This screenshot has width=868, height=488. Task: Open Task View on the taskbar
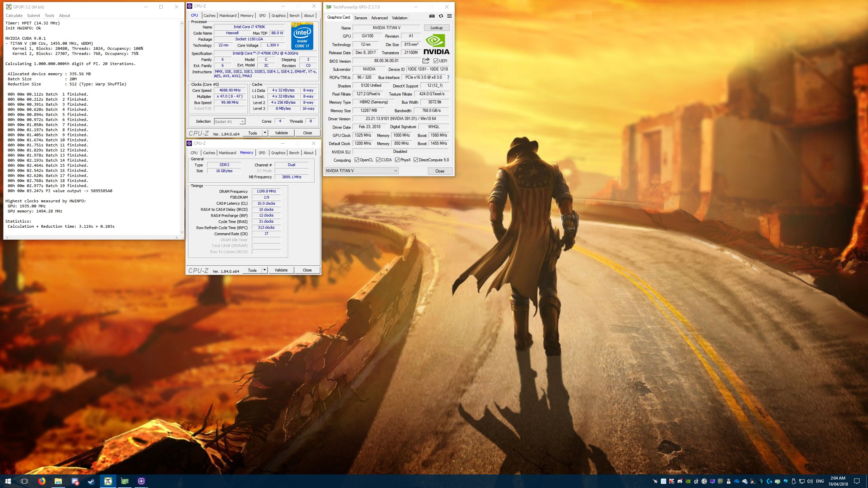click(x=24, y=481)
